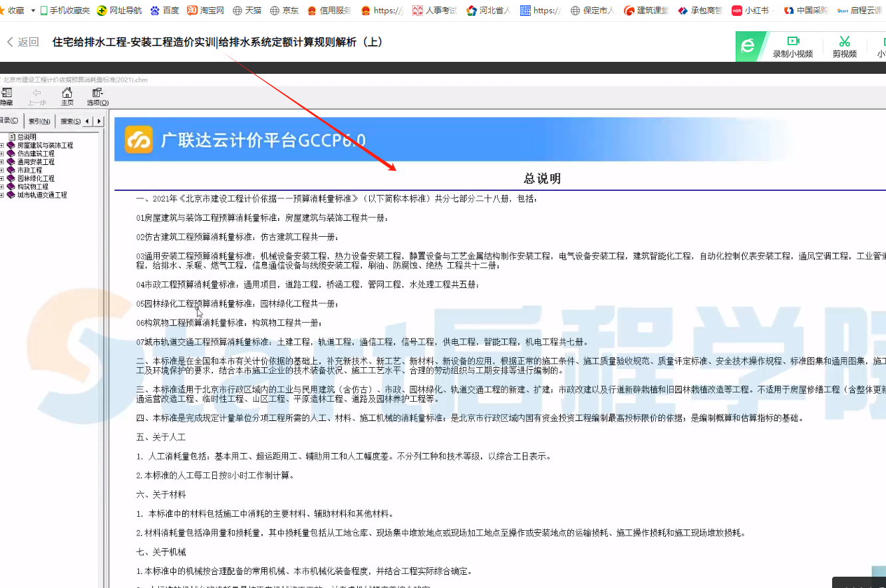Image resolution: width=886 pixels, height=588 pixels.
Task: Switch to the 索引(N) tab
Action: pyautogui.click(x=39, y=121)
